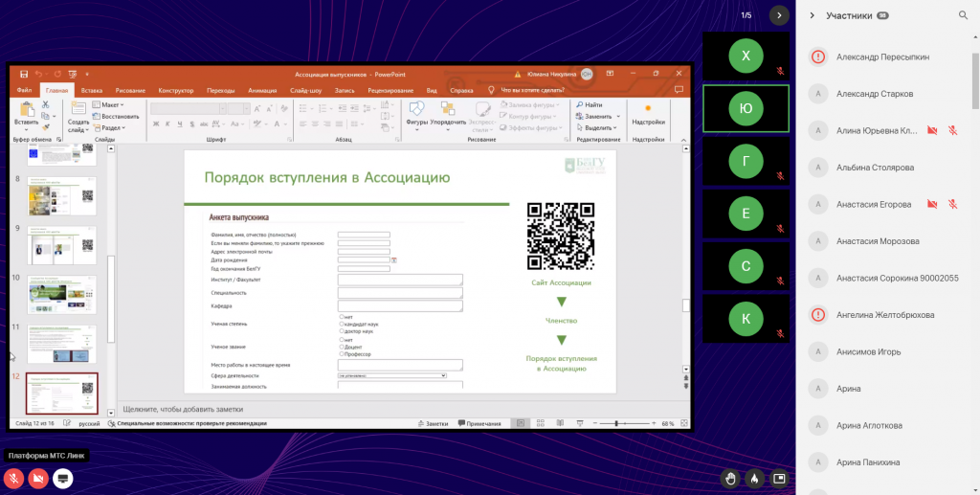The height and width of the screenshot is (495, 980).
Task: Toggle the Заметки notes button in status bar
Action: 433,424
